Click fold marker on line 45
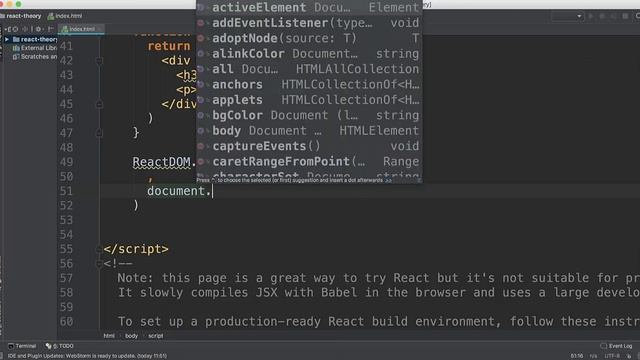The width and height of the screenshot is (640, 360). (99, 104)
